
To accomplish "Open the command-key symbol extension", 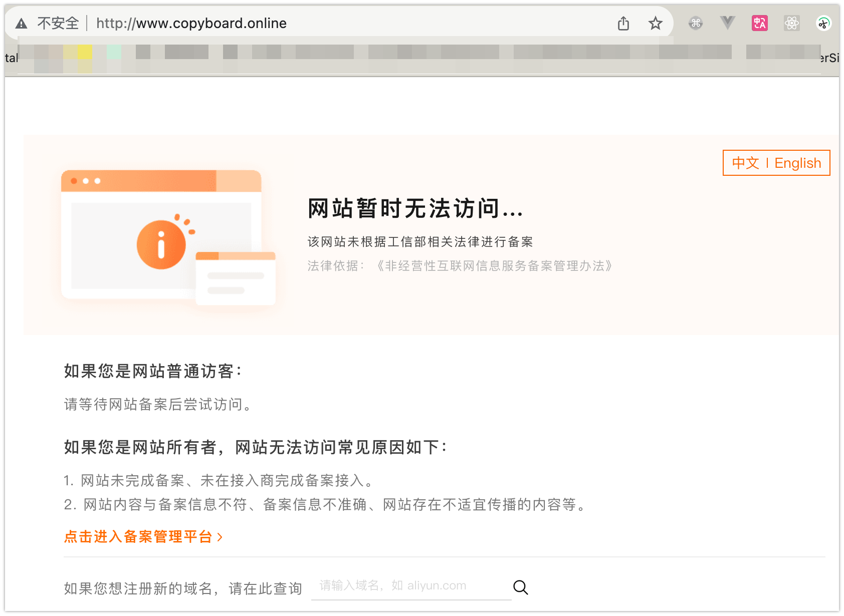I will pyautogui.click(x=695, y=23).
